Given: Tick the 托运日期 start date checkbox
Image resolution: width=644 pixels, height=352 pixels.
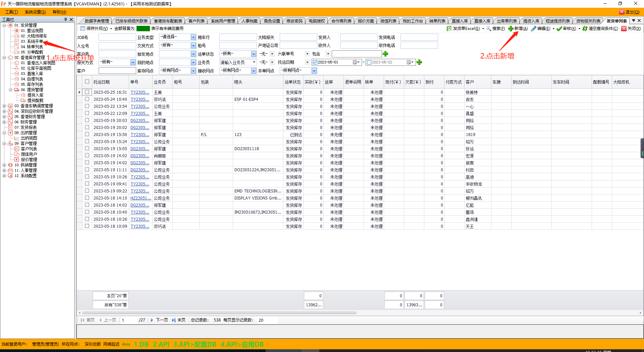Looking at the screenshot, I should click(315, 62).
